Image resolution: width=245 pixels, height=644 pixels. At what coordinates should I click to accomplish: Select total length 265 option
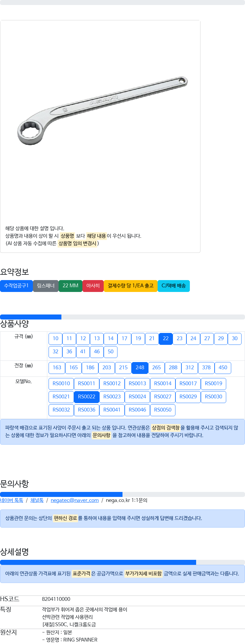[x=156, y=368]
